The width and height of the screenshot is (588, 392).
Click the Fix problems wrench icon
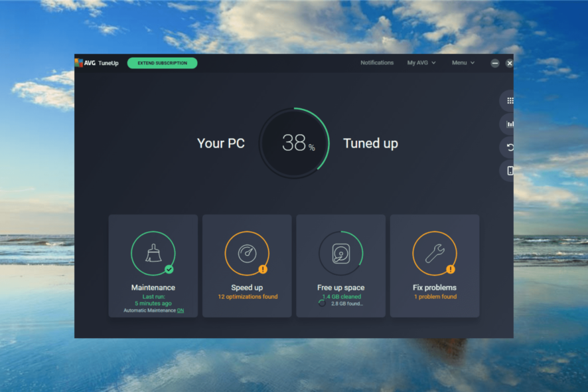435,253
